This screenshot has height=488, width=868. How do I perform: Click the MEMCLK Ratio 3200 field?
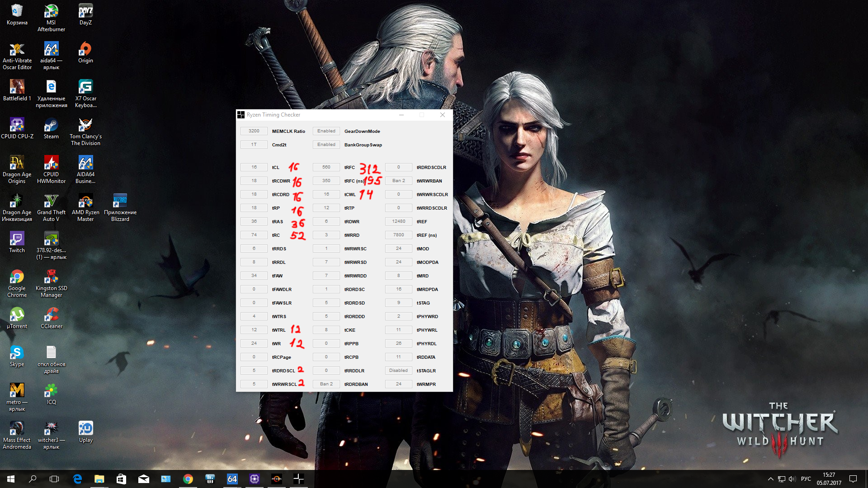coord(254,131)
